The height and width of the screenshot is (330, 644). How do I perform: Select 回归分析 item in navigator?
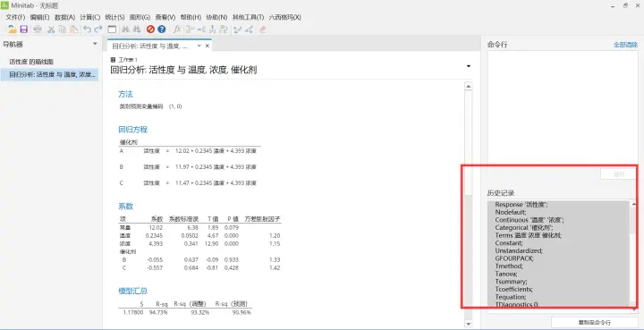click(50, 75)
